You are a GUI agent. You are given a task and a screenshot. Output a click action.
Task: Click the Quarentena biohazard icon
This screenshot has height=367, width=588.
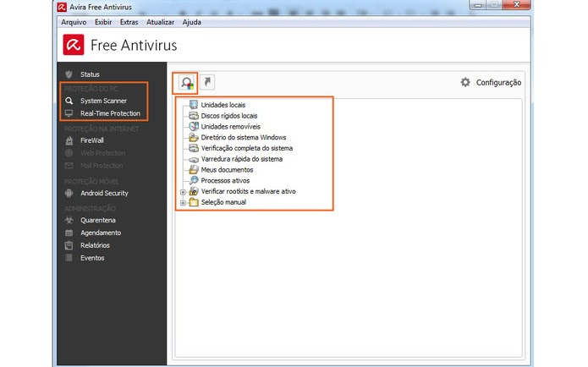pos(69,220)
